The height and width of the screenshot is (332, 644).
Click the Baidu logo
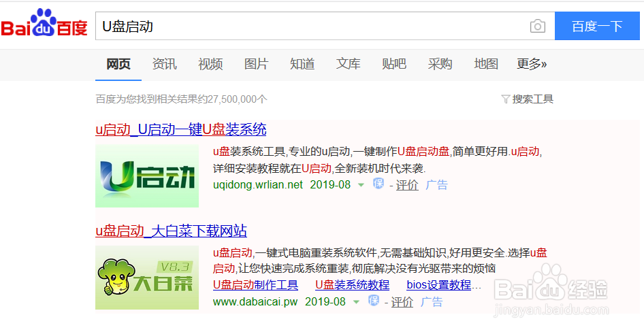[x=44, y=23]
